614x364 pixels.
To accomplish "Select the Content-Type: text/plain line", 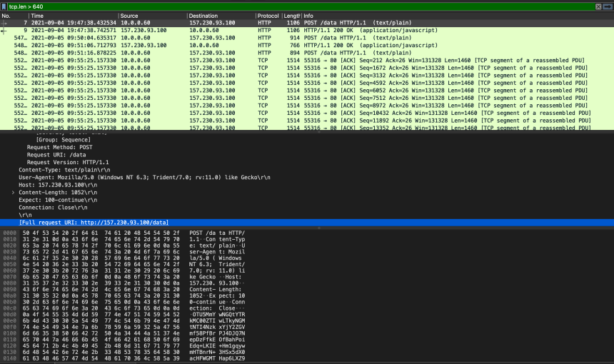I will (x=64, y=170).
